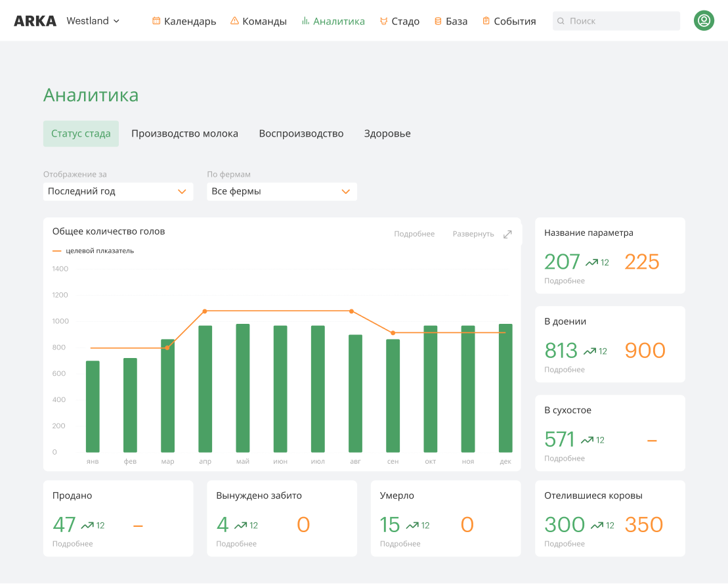Click into the Поиск search field
The image size is (728, 584).
pos(616,21)
